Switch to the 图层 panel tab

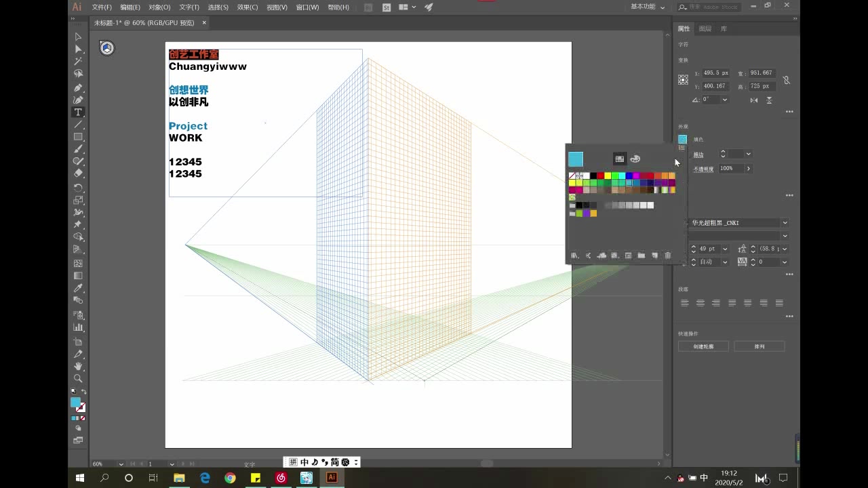click(x=704, y=28)
